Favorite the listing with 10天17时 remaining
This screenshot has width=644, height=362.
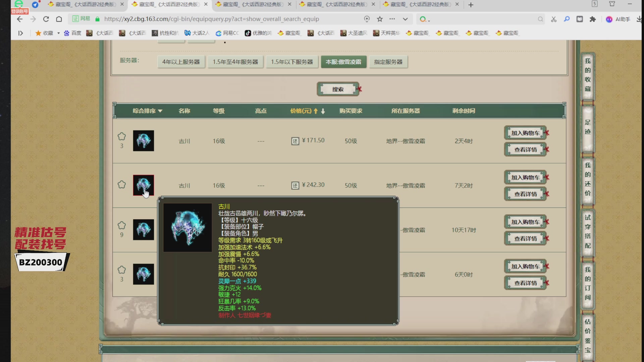coord(122,225)
